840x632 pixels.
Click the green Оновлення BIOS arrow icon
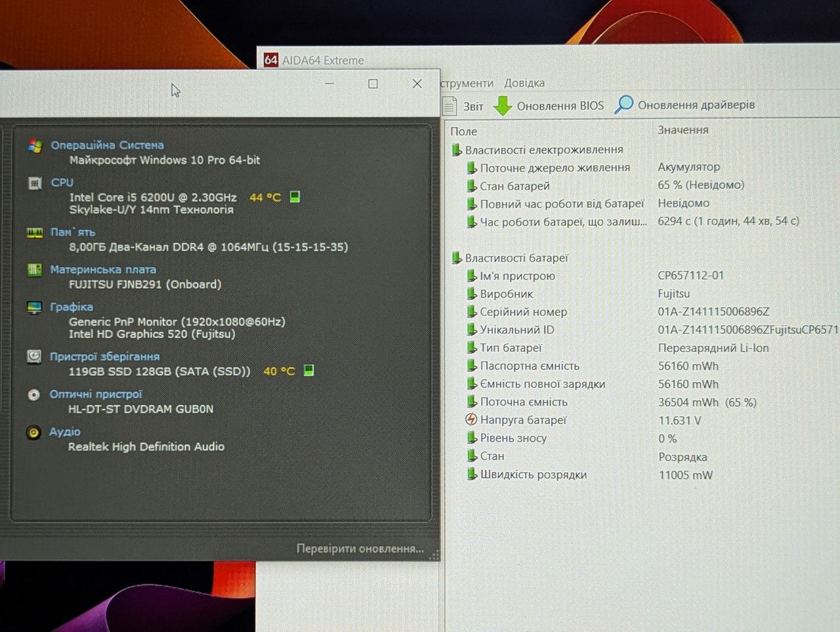pyautogui.click(x=503, y=106)
